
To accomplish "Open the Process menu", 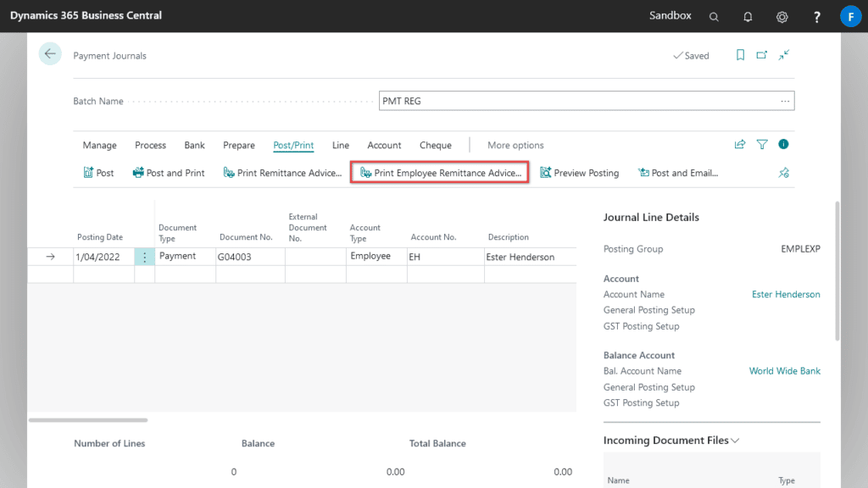I will coord(150,146).
